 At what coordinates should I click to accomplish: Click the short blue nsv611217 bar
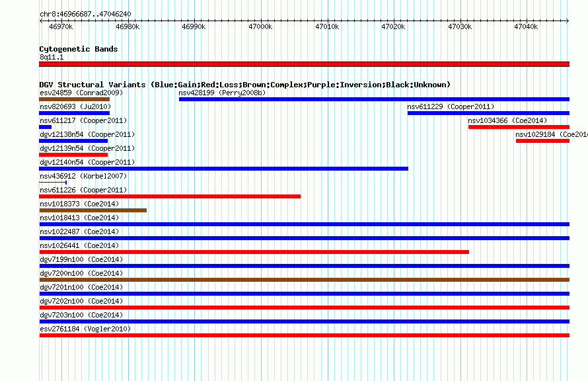[x=45, y=127]
